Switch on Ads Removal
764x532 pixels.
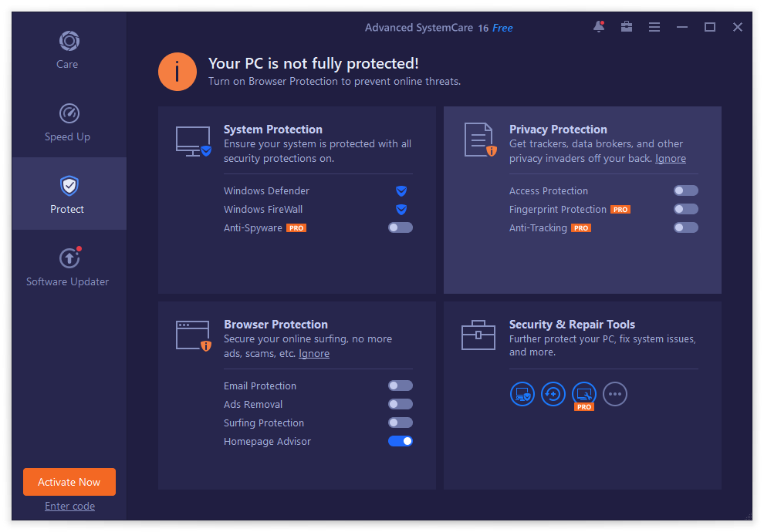tap(401, 404)
